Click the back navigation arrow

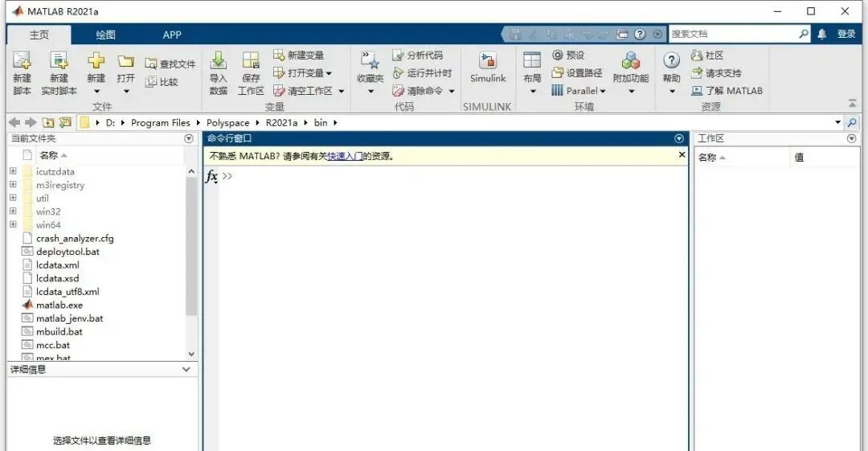pos(15,122)
